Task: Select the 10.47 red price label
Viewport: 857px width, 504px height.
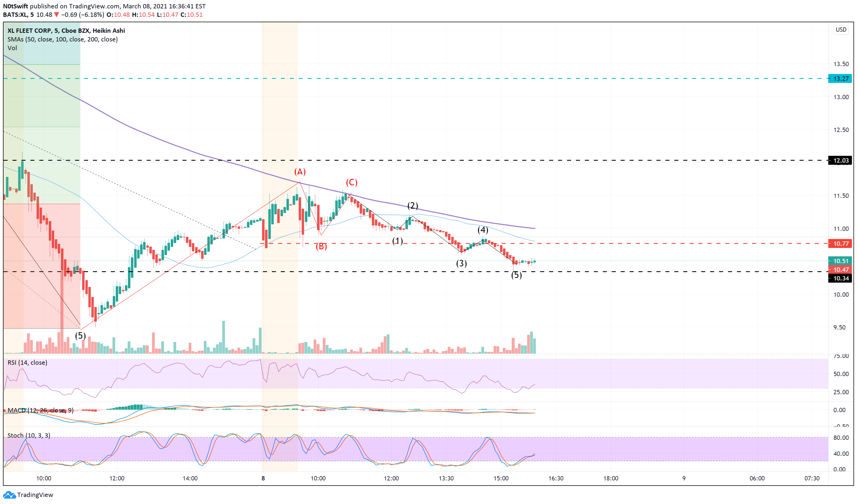Action: [x=840, y=269]
